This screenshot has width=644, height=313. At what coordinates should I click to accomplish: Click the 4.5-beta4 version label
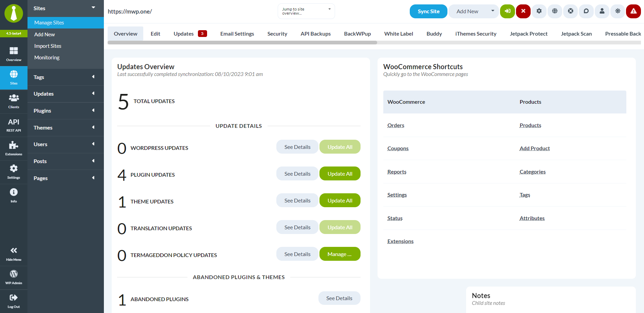(x=14, y=34)
